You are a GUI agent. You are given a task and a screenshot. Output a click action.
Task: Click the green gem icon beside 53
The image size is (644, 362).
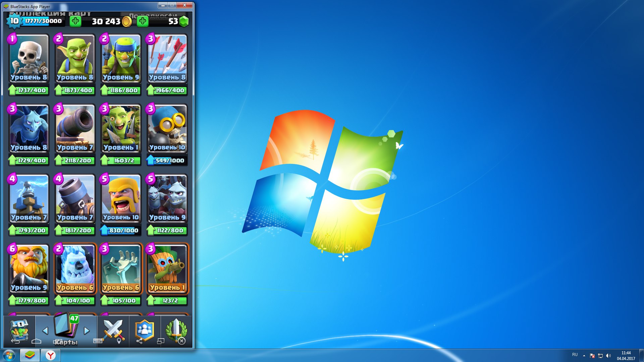point(184,21)
